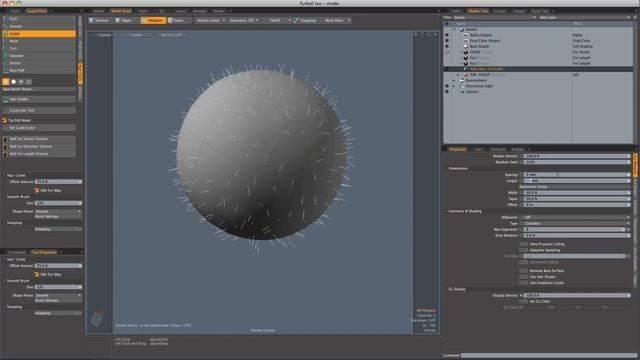Select the Comb hair tool
This screenshot has height=360, width=640.
pyautogui.click(x=39, y=33)
